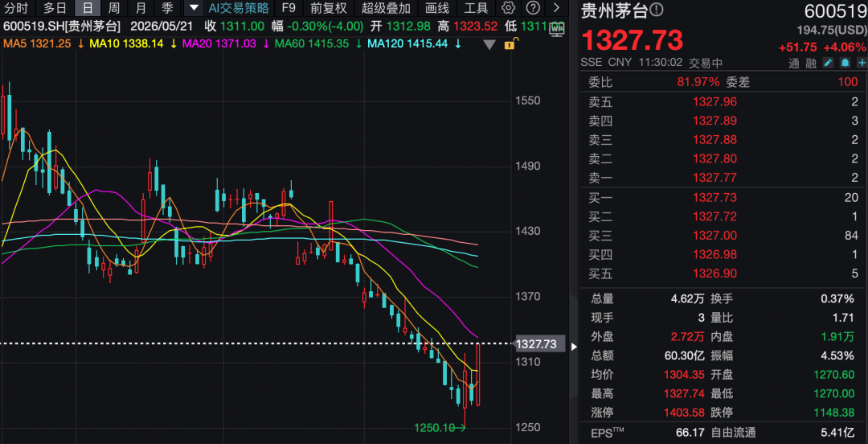Click the 总量 4.62万 value
Screen dimensions: 868x444
[686, 298]
